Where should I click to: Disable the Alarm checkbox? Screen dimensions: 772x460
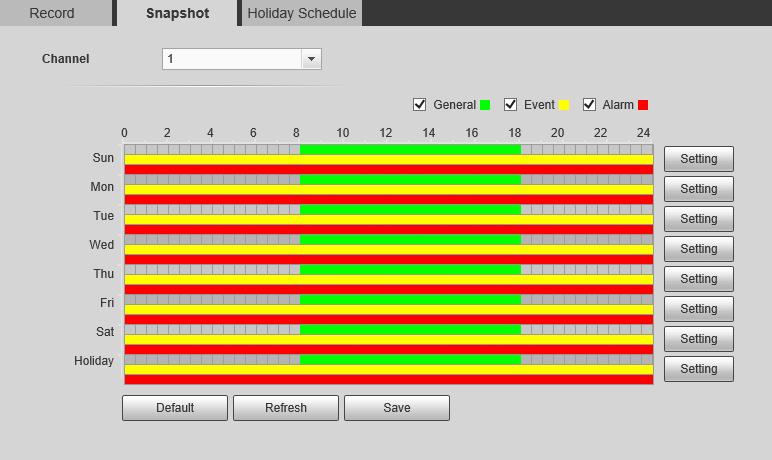click(589, 104)
